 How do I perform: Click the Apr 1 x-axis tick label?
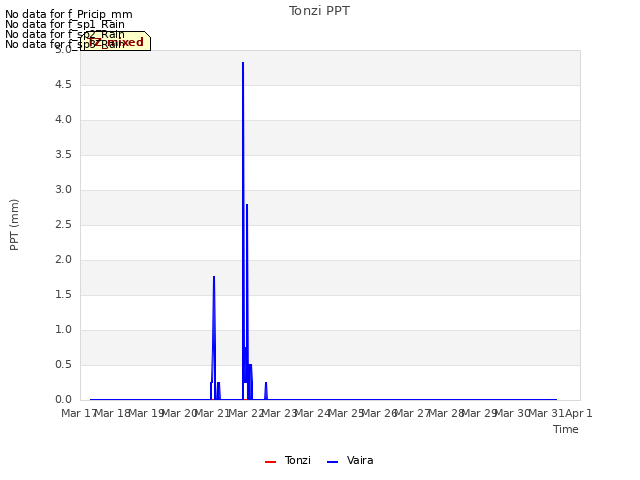[579, 413]
